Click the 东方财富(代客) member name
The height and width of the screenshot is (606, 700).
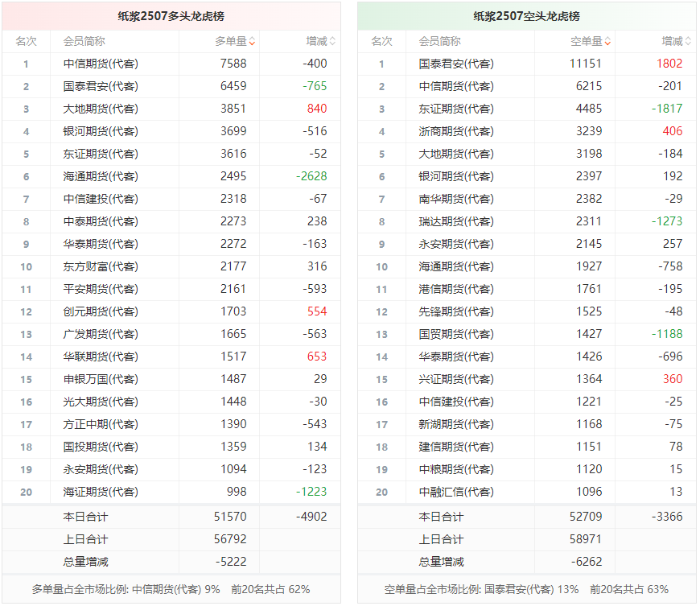[x=101, y=266]
